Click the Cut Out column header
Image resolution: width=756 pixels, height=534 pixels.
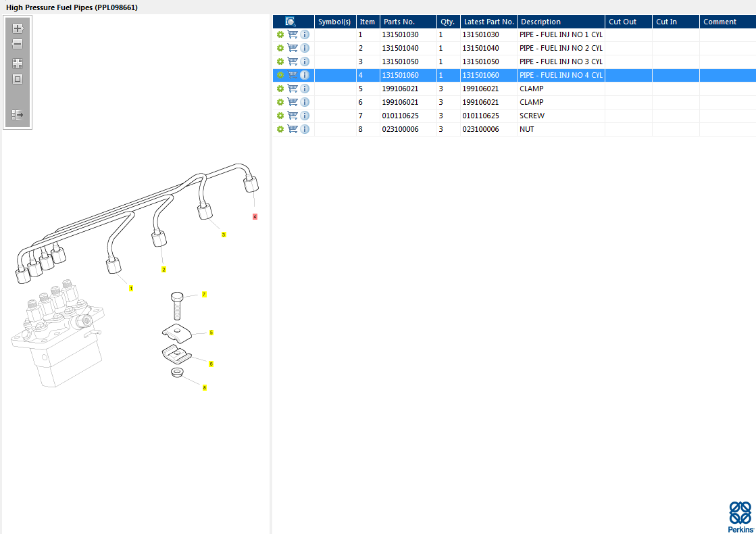coord(629,22)
